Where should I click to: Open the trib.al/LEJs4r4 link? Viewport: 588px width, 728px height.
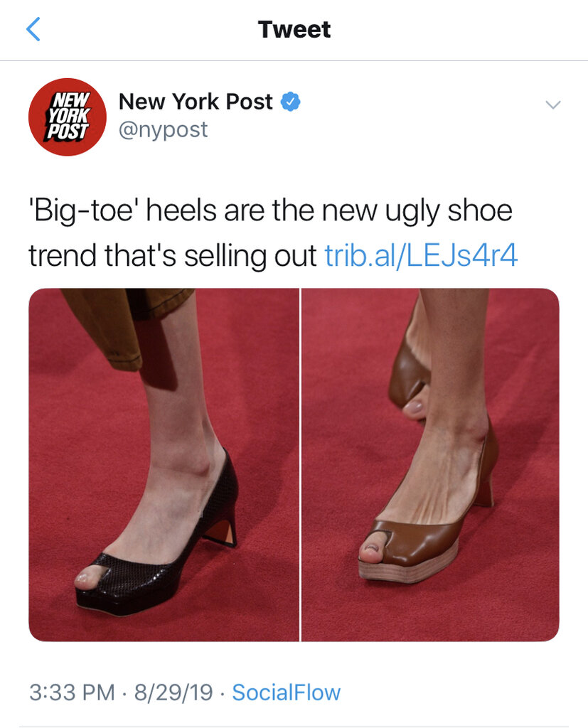[421, 255]
